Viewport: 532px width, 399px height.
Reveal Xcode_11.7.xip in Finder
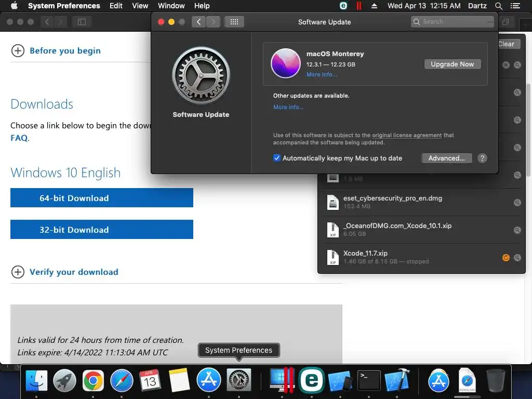pos(517,258)
